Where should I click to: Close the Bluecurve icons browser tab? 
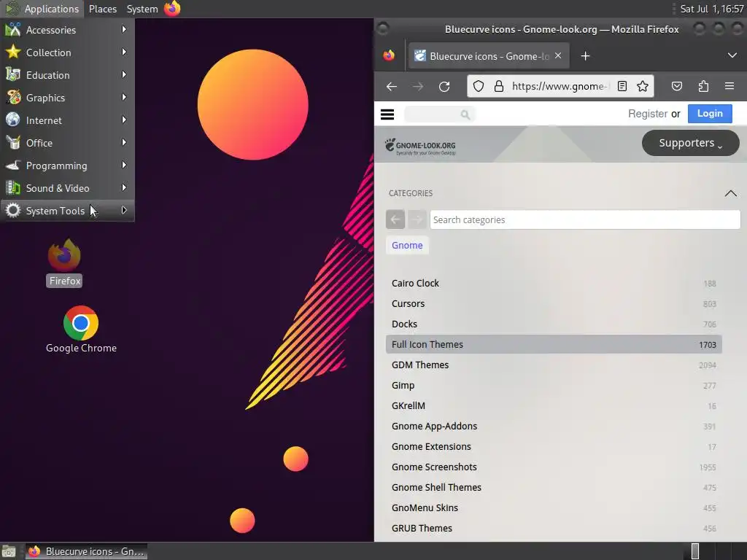coord(558,55)
